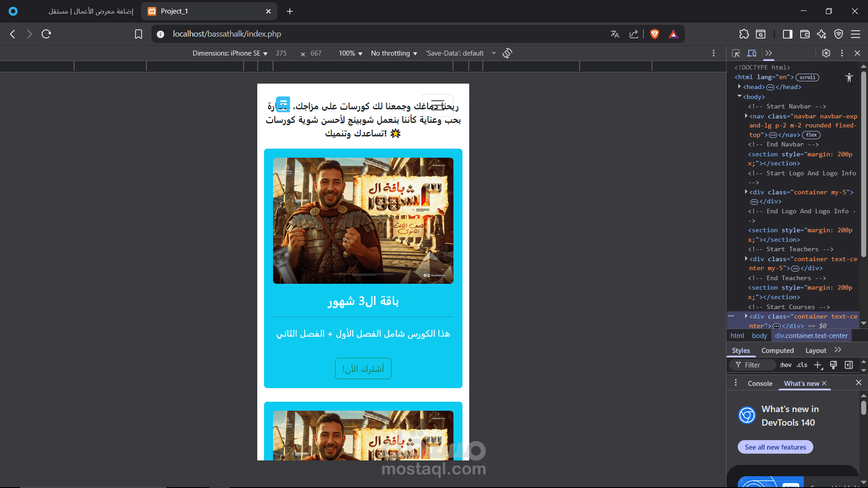Toggle the :hov element state panel
This screenshot has height=488, width=868.
click(x=786, y=365)
